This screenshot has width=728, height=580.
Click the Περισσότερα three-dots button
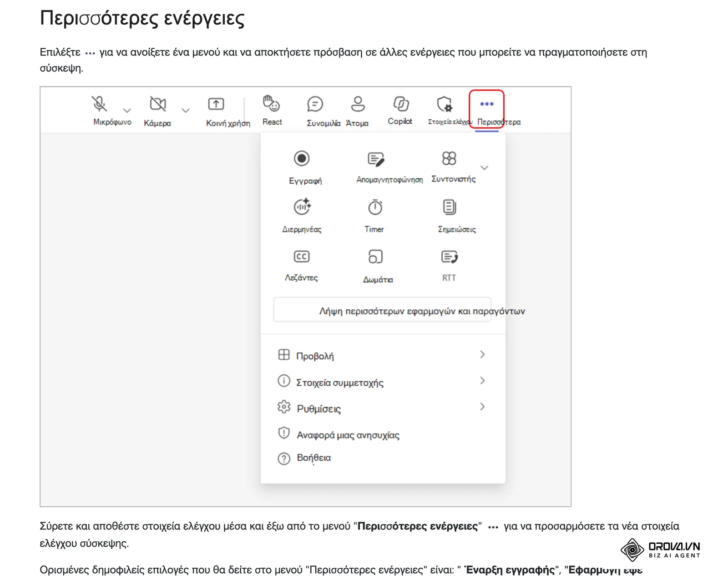point(486,109)
